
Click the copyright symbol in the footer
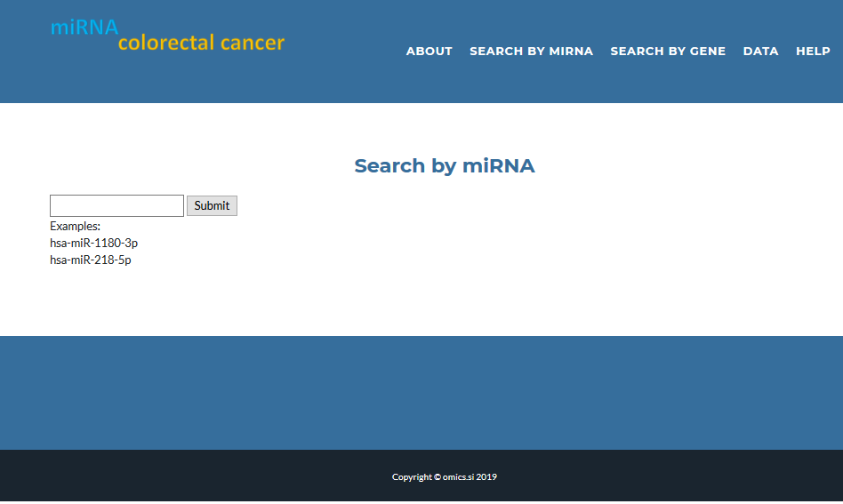pyautogui.click(x=438, y=477)
